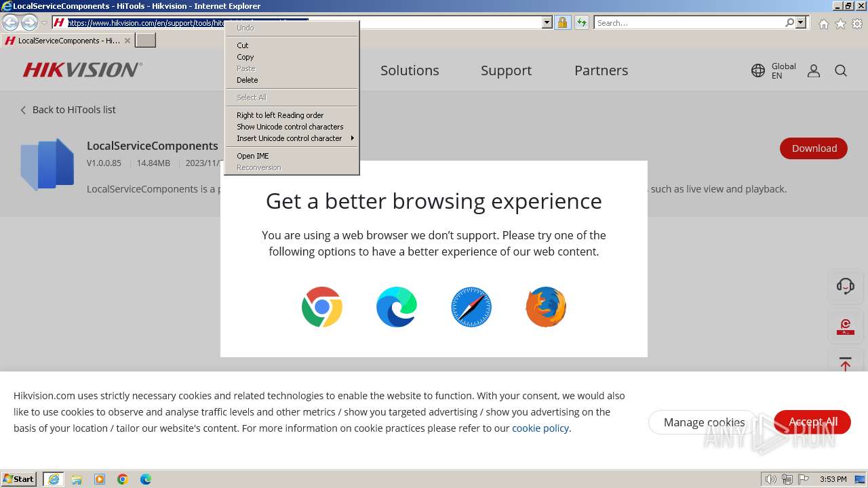Click the Accept All cookies button
This screenshot has height=488, width=868.
tap(812, 422)
